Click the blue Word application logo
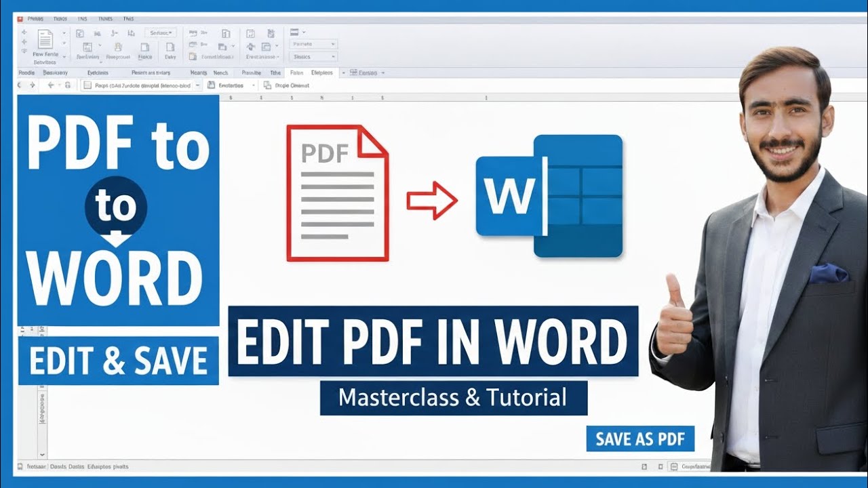This screenshot has width=868, height=488. click(x=549, y=196)
